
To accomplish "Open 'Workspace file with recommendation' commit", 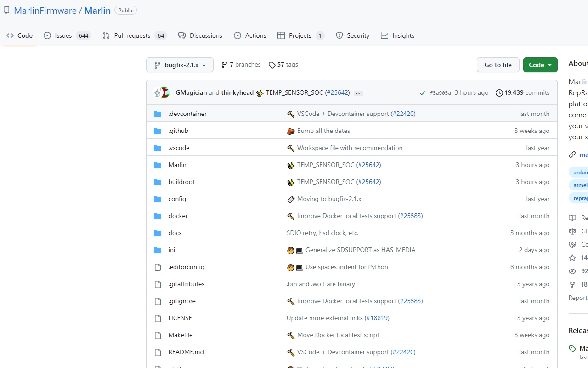I will point(350,148).
